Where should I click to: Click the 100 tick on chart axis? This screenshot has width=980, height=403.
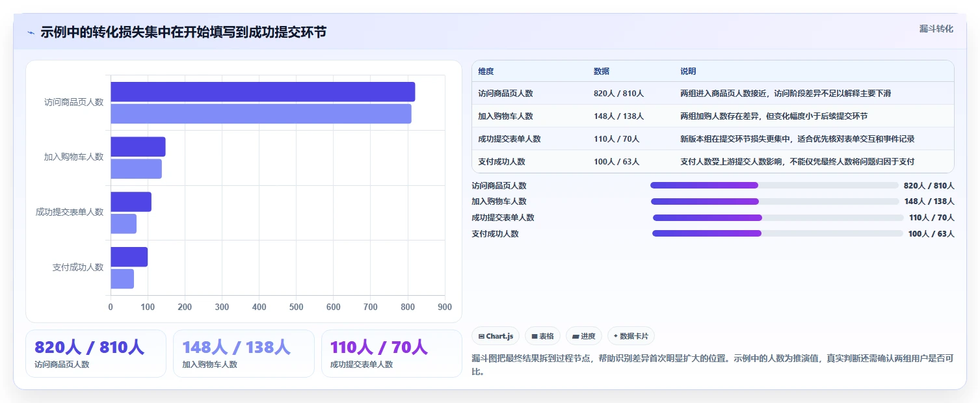(x=148, y=307)
